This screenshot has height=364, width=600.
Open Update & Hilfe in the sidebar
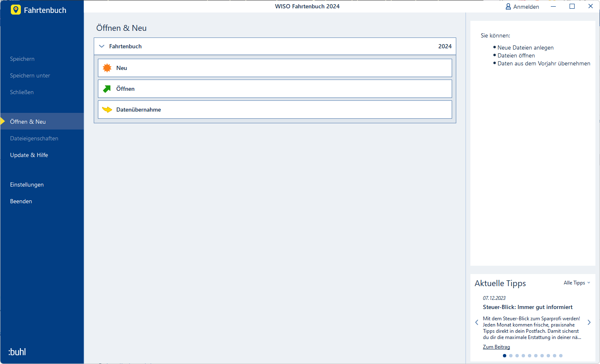pos(29,155)
